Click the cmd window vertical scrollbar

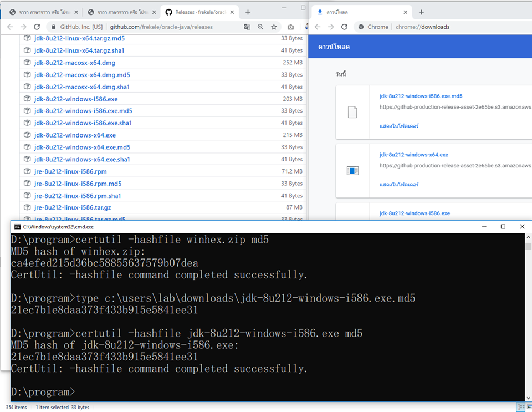[528, 316]
